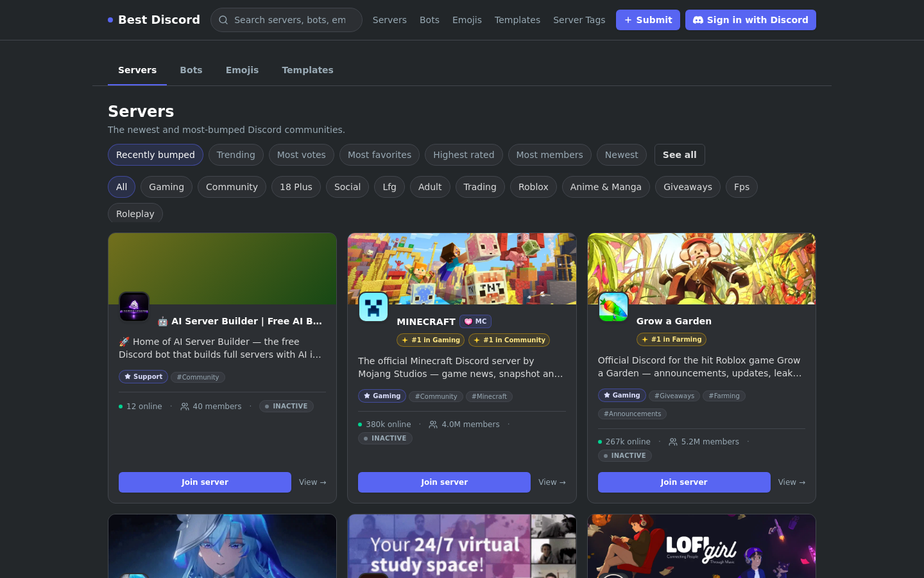The height and width of the screenshot is (578, 924).
Task: Select the Trending sort filter
Action: (x=235, y=155)
